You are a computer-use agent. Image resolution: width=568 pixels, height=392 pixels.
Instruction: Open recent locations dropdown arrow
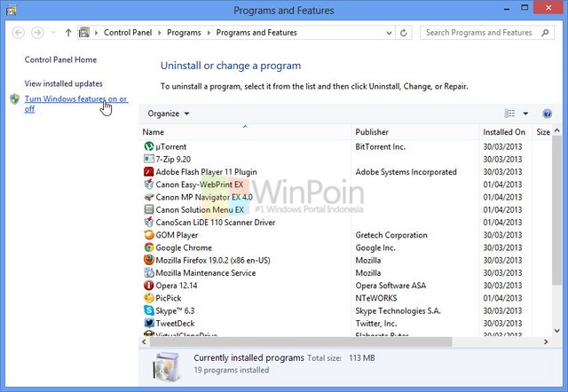tap(53, 33)
